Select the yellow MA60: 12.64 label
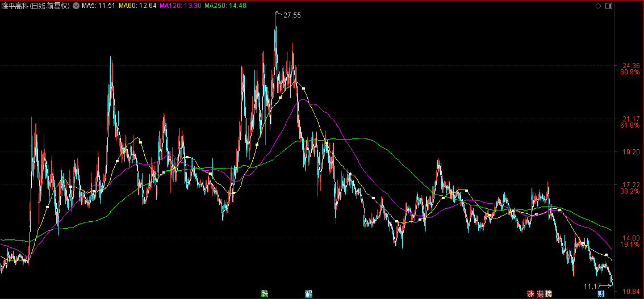Screen dimensions: 644x299 (137, 6)
